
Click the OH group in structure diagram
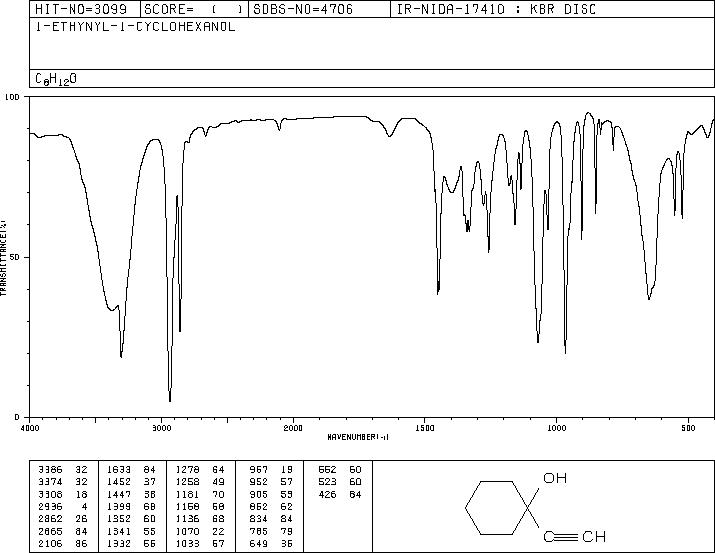[x=555, y=478]
